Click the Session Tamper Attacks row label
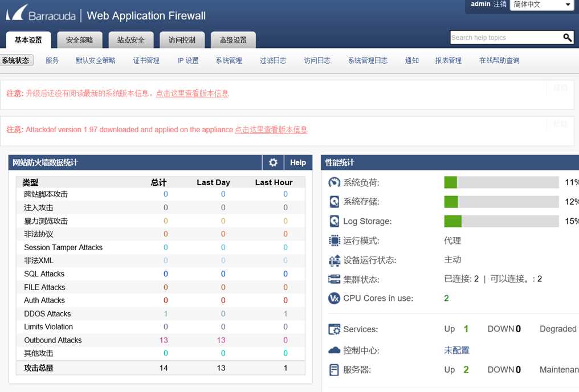The image size is (579, 392). click(63, 247)
